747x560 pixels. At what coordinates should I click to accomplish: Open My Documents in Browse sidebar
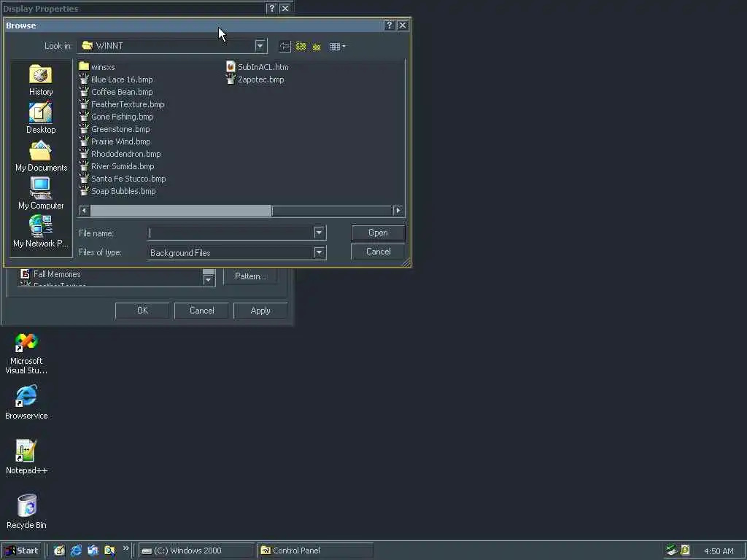coord(41,156)
